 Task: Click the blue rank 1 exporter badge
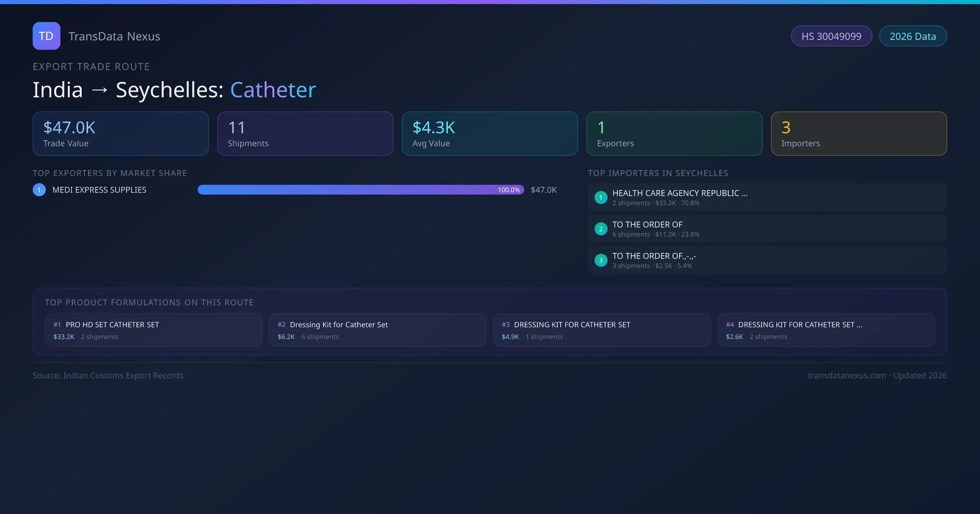pos(39,190)
